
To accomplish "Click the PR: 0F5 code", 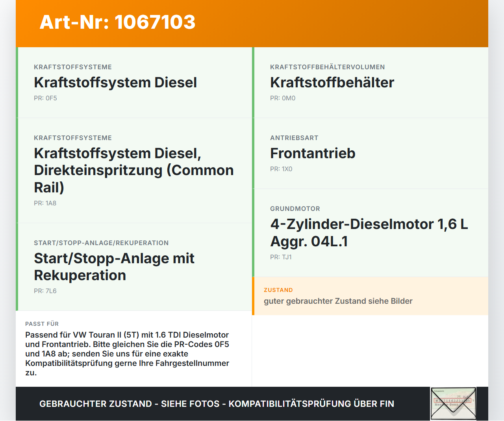I will pos(45,98).
